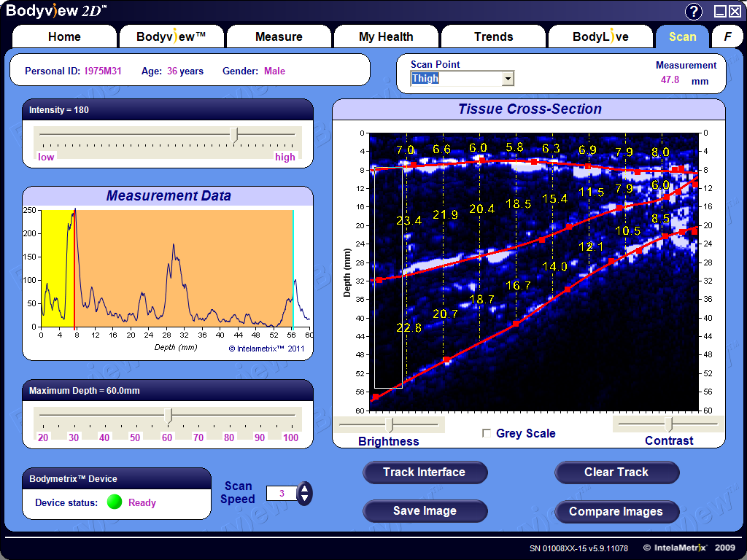Select the Scan tab

point(682,36)
